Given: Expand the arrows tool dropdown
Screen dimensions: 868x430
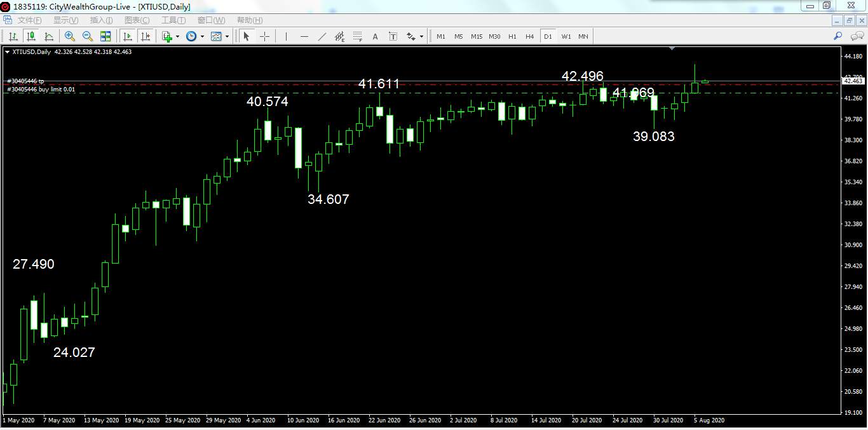Looking at the screenshot, I should pyautogui.click(x=421, y=36).
